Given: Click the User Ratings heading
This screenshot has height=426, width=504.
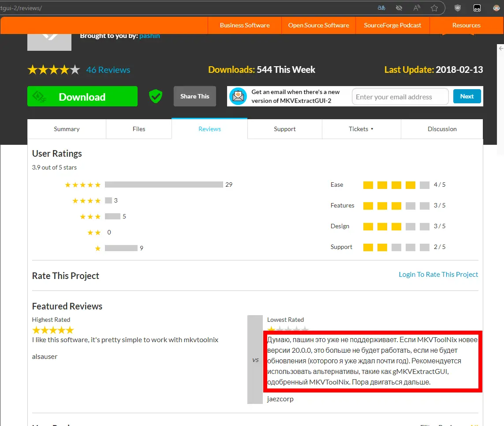Looking at the screenshot, I should coord(57,154).
